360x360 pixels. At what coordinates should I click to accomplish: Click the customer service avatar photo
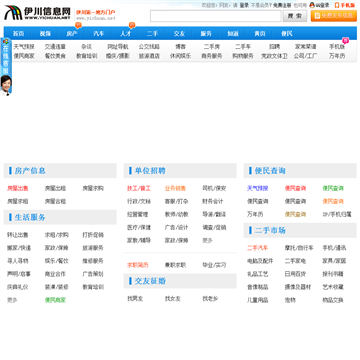point(6,85)
